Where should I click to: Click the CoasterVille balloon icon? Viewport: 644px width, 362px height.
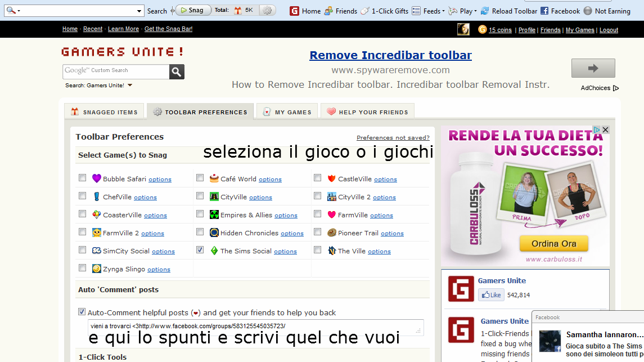97,214
